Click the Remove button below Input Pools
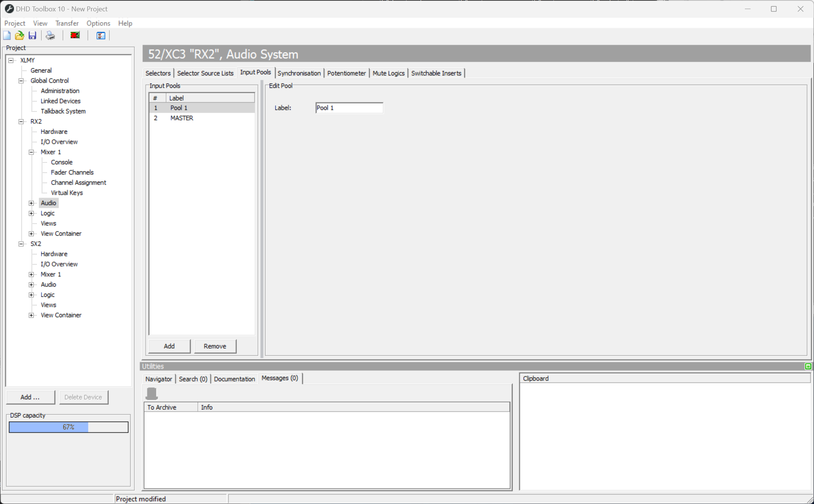814x504 pixels. 215,346
